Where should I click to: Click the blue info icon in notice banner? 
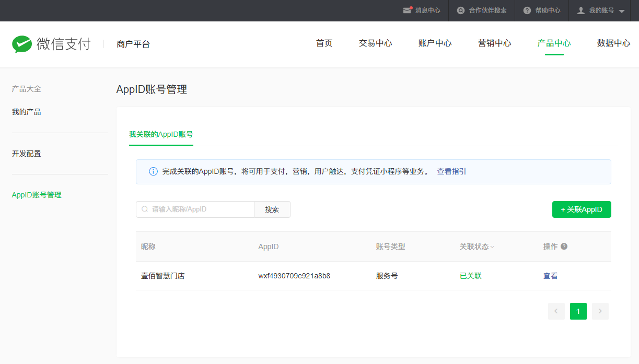[153, 171]
